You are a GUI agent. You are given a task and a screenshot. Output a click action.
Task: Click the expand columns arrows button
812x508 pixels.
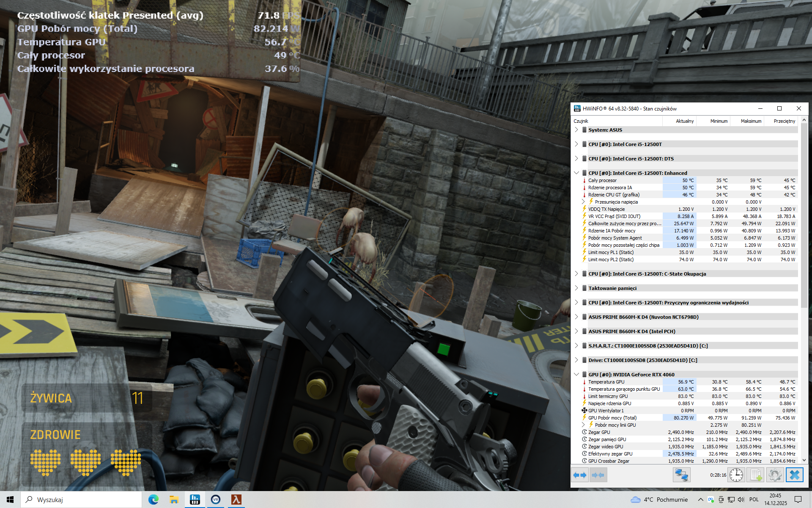[x=580, y=475]
